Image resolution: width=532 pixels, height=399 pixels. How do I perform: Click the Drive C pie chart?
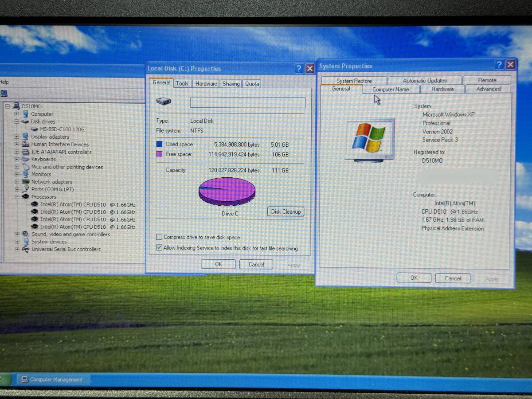tap(227, 192)
